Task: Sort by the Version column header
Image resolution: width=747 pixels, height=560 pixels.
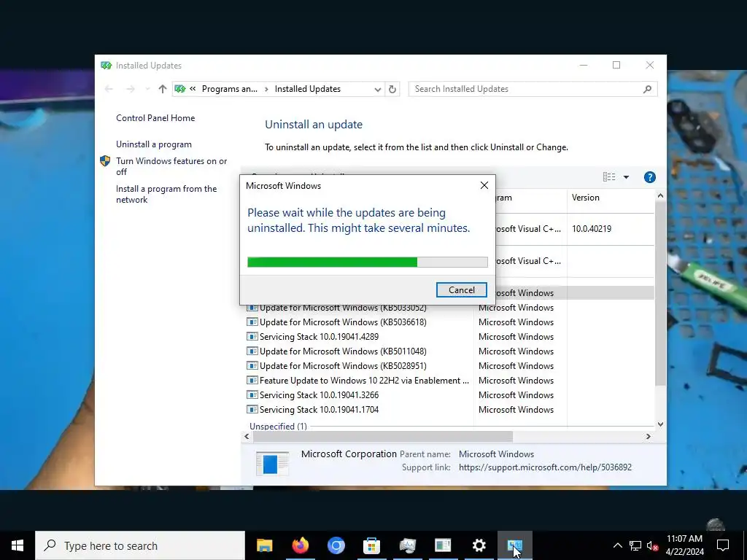Action: pos(611,198)
